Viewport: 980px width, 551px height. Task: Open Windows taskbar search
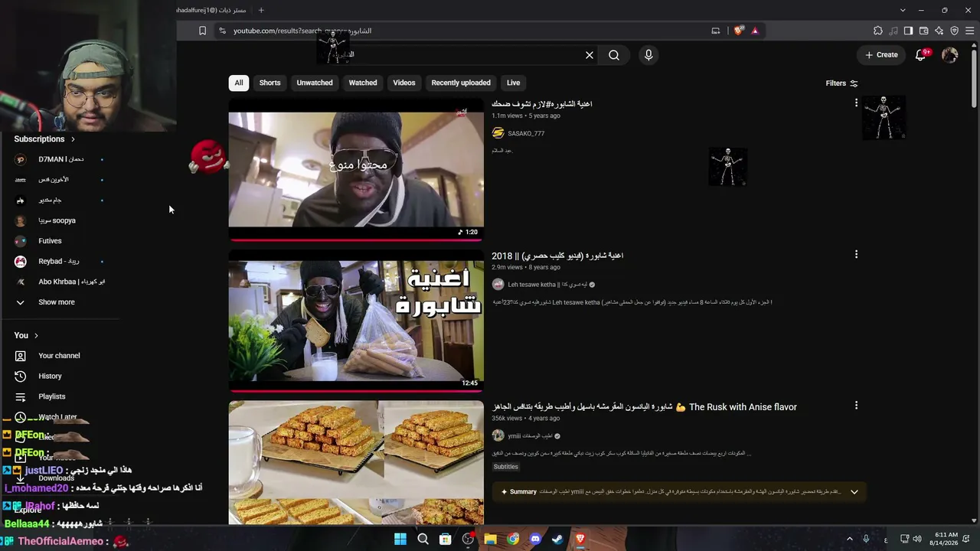click(x=423, y=539)
